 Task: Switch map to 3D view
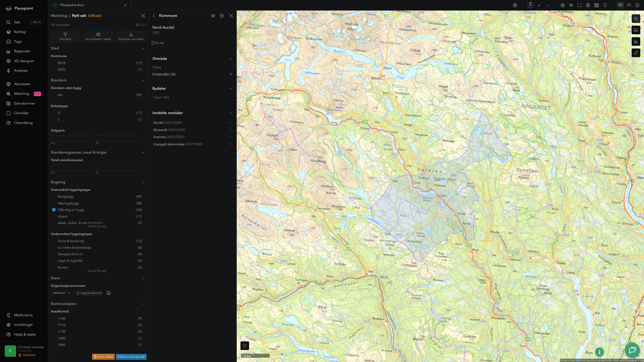(x=629, y=5)
